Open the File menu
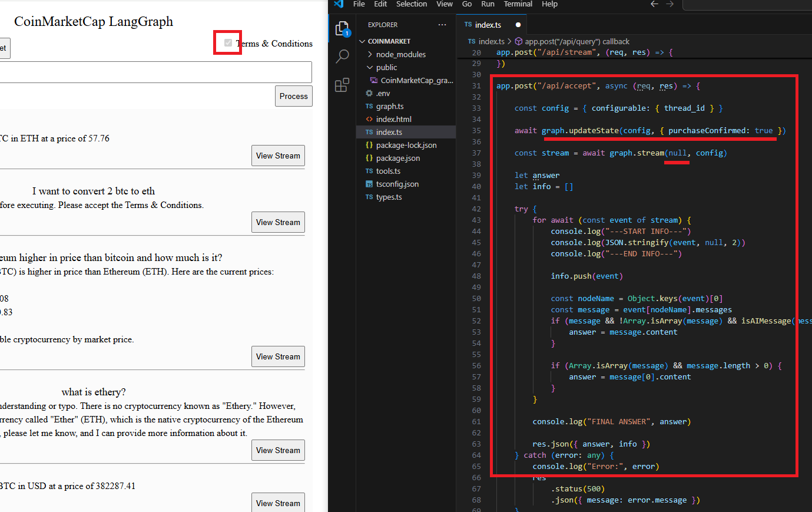Viewport: 812px width, 512px height. click(x=359, y=4)
